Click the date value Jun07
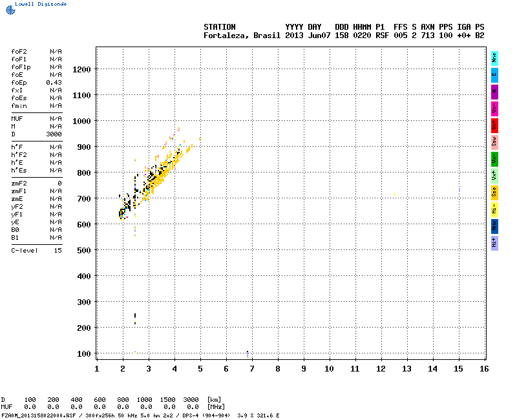 point(319,36)
